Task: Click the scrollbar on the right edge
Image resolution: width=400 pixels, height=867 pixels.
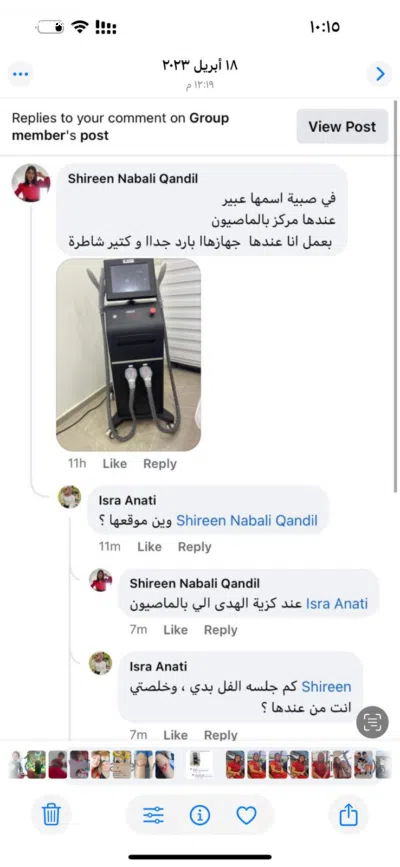Action: pyautogui.click(x=396, y=296)
